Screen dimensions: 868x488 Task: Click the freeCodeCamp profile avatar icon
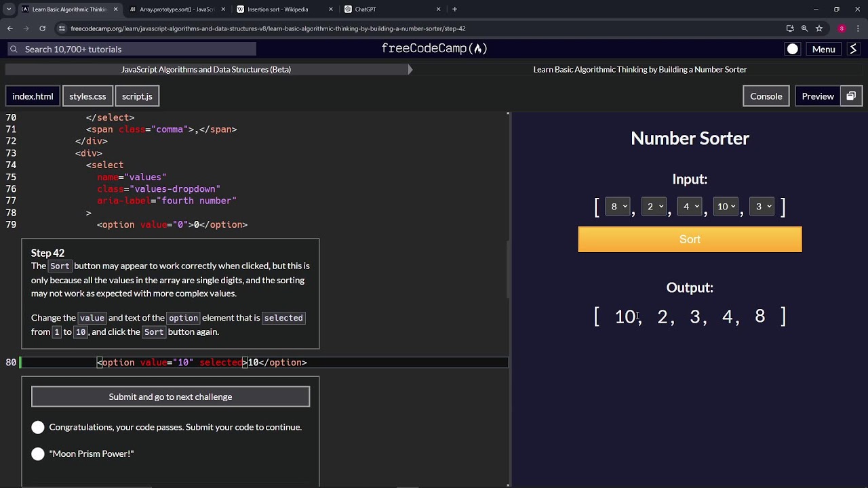point(854,49)
